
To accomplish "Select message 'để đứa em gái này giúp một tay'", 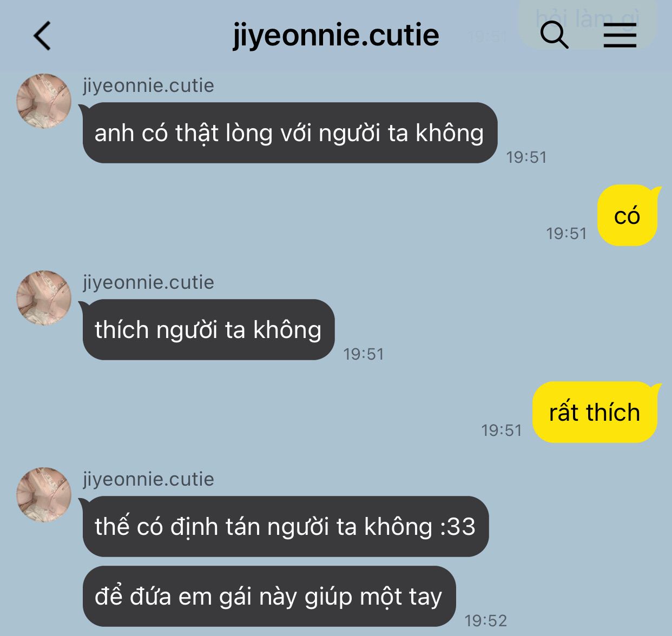I will [269, 597].
